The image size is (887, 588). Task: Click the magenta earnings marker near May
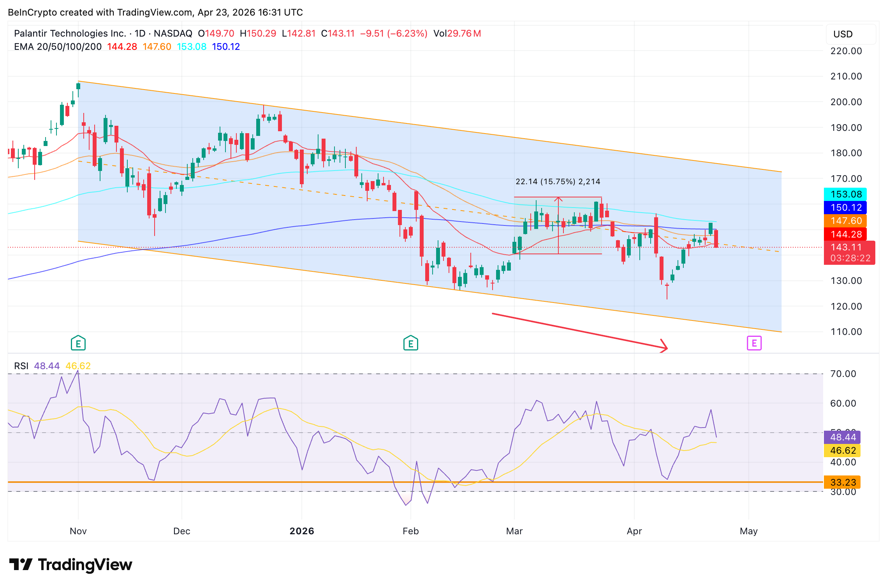(x=754, y=344)
